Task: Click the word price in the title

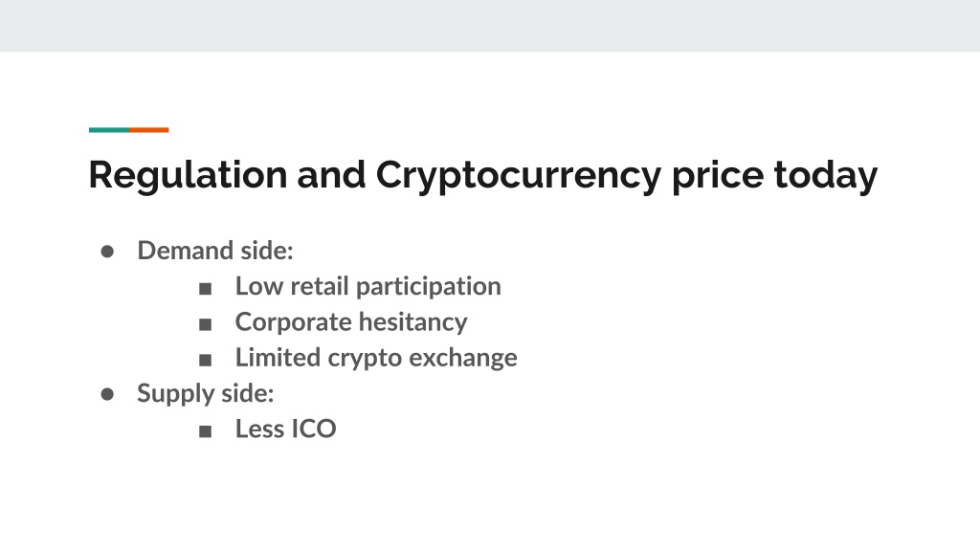Action: point(718,175)
